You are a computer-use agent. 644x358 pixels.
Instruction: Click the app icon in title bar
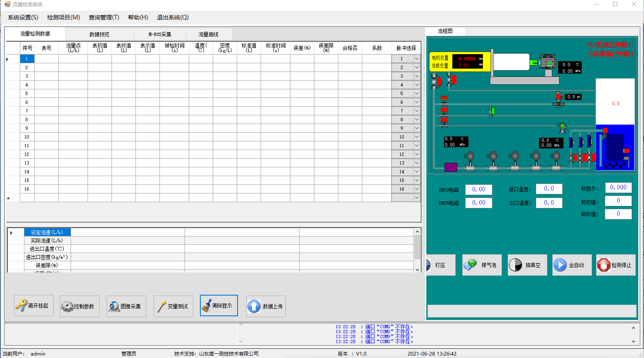point(7,4)
